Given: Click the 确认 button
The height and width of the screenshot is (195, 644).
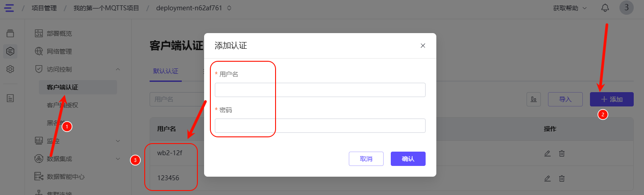Looking at the screenshot, I should pos(408,159).
